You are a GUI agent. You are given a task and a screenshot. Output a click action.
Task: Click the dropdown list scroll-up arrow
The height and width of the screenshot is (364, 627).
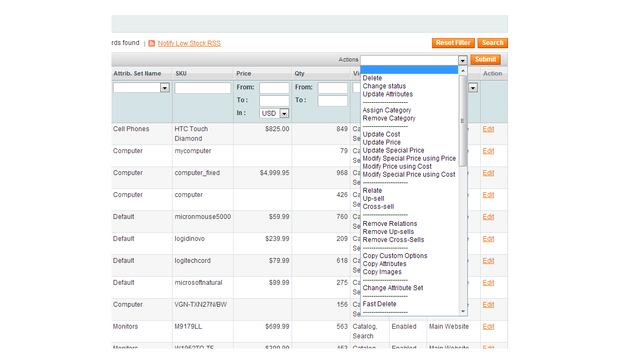click(x=463, y=71)
